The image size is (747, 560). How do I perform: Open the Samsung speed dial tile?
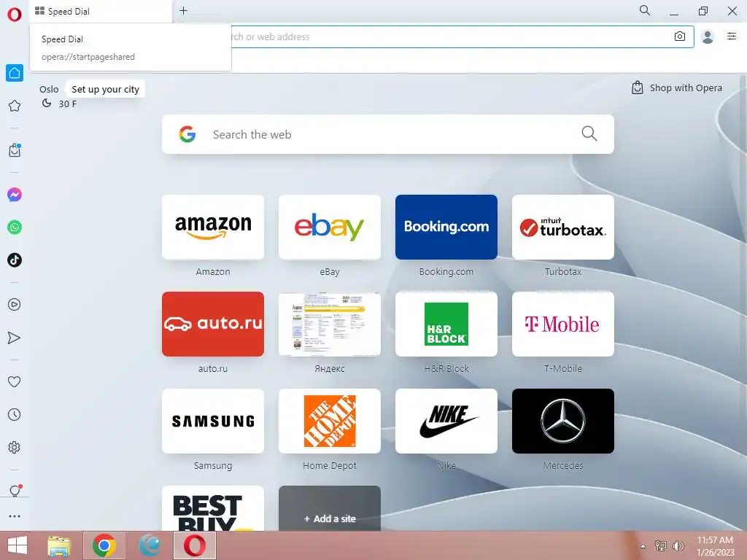tap(213, 421)
